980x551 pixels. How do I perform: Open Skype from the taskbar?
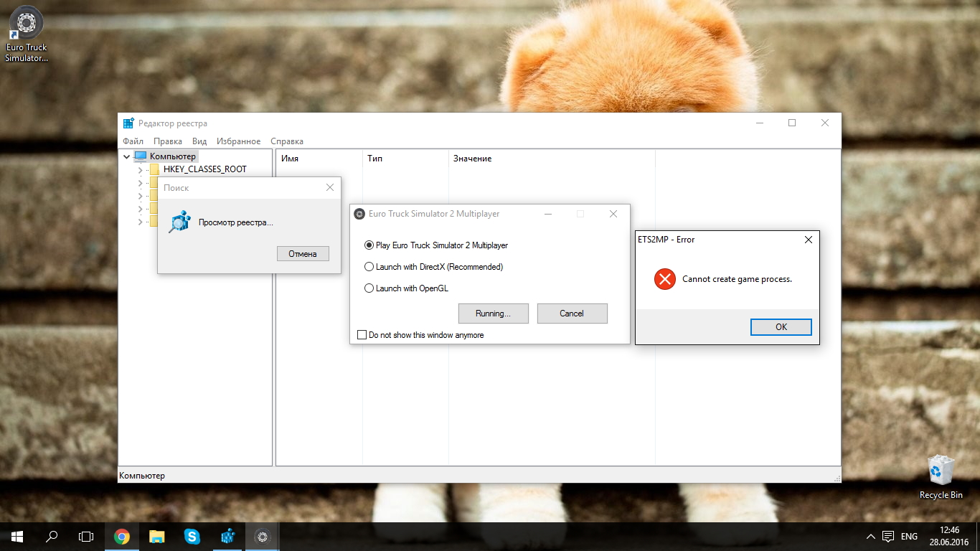[192, 536]
